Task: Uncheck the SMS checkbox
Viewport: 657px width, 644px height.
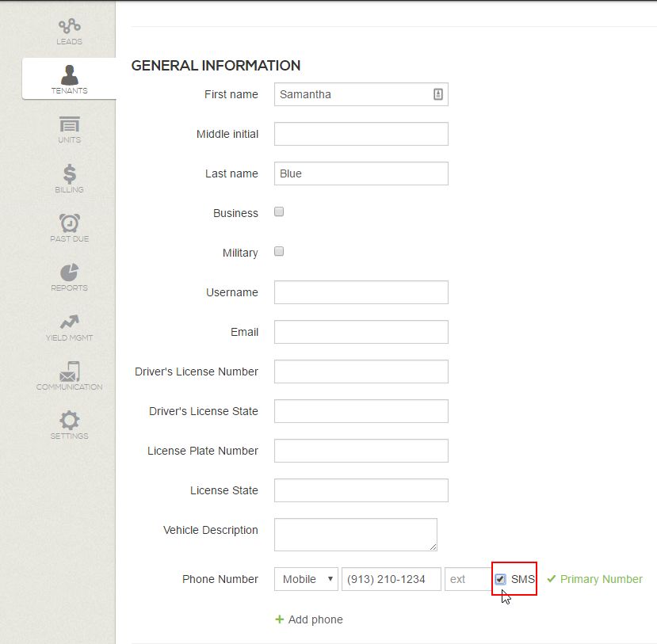Action: pos(501,579)
